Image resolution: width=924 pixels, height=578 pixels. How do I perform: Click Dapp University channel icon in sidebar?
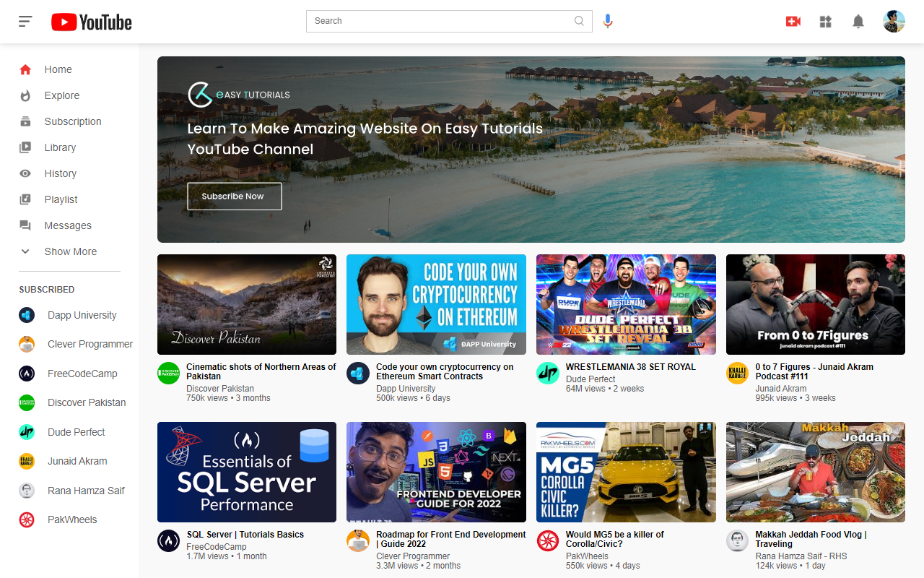pyautogui.click(x=27, y=315)
